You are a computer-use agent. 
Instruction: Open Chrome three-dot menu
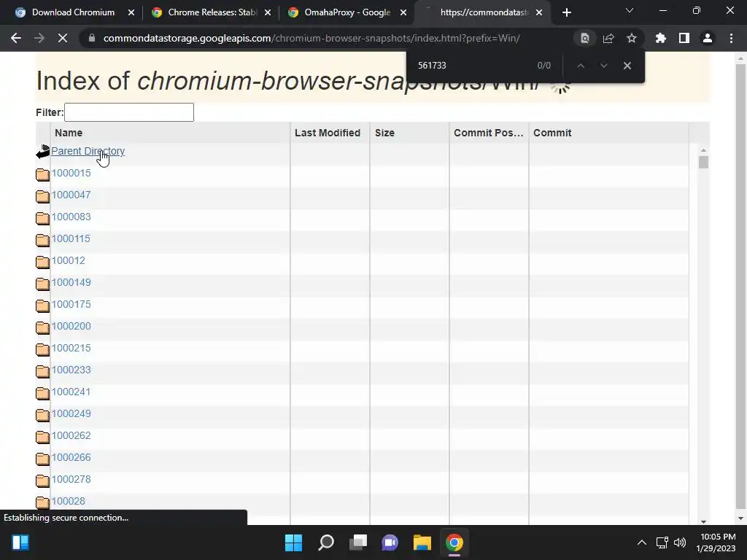(x=731, y=38)
